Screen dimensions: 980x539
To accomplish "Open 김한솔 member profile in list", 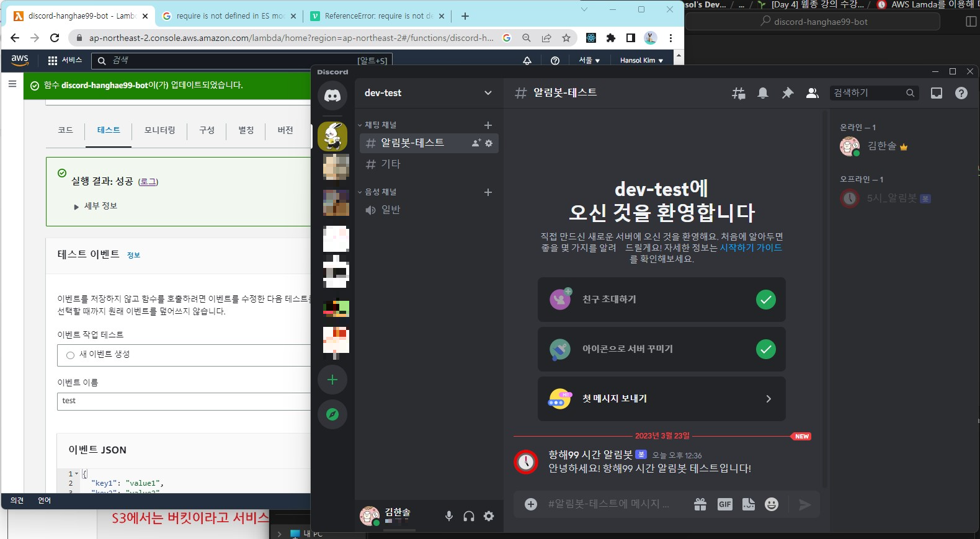I will (x=899, y=146).
